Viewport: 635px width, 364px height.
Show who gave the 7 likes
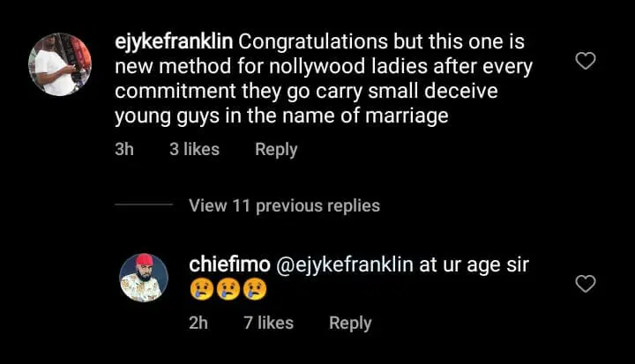[268, 323]
